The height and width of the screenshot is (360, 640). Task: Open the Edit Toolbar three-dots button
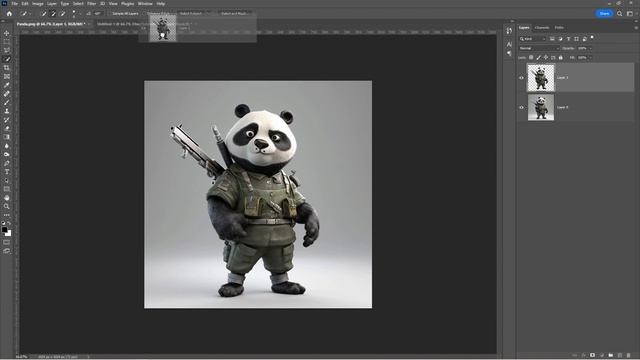[7, 215]
